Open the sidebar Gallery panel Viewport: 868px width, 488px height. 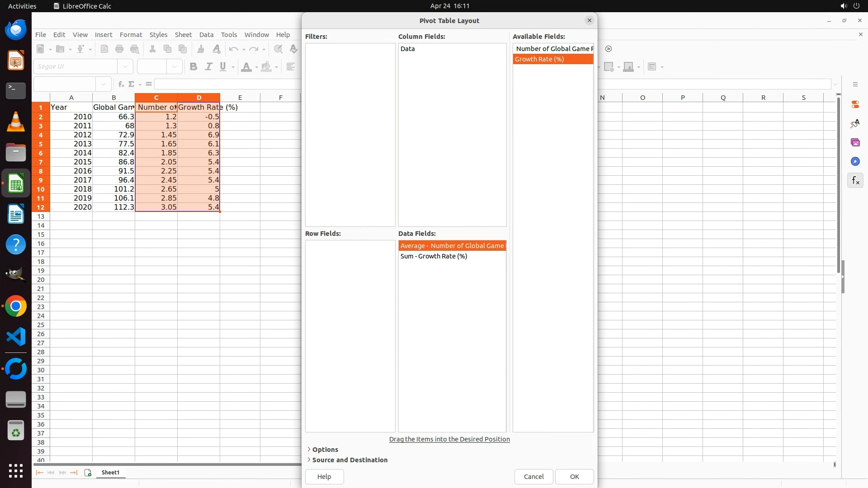point(855,143)
